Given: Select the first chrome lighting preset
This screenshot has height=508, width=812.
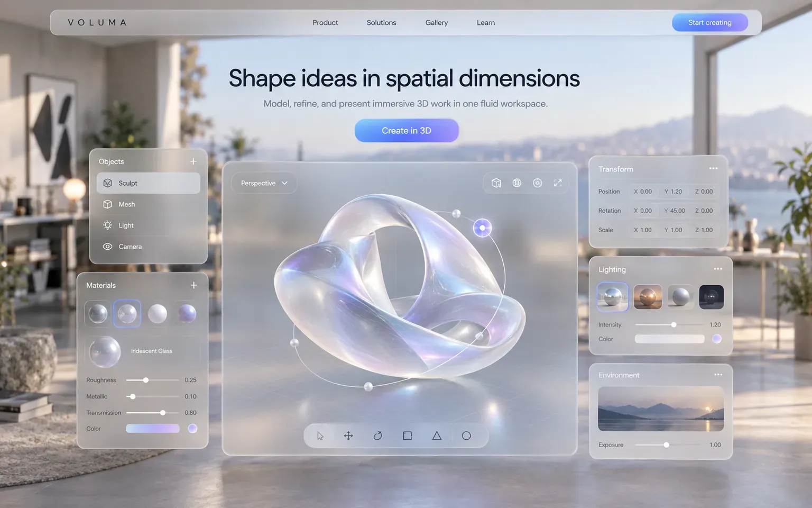Looking at the screenshot, I should pyautogui.click(x=613, y=297).
